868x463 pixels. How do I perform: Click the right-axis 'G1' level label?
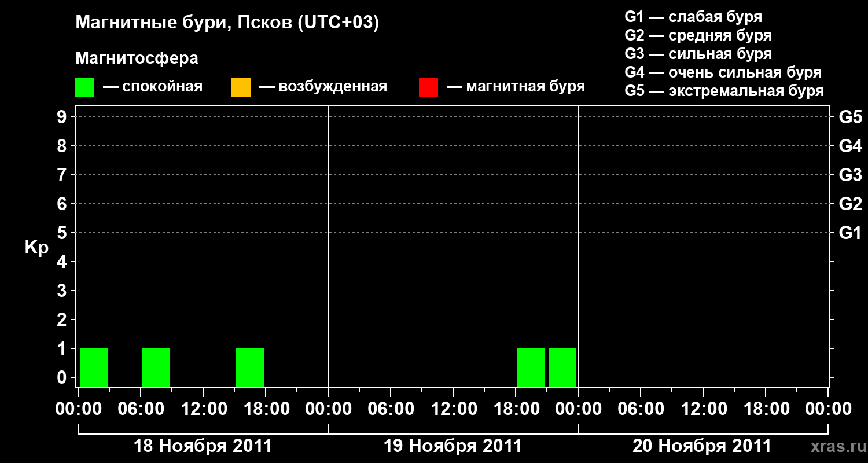[x=850, y=233]
